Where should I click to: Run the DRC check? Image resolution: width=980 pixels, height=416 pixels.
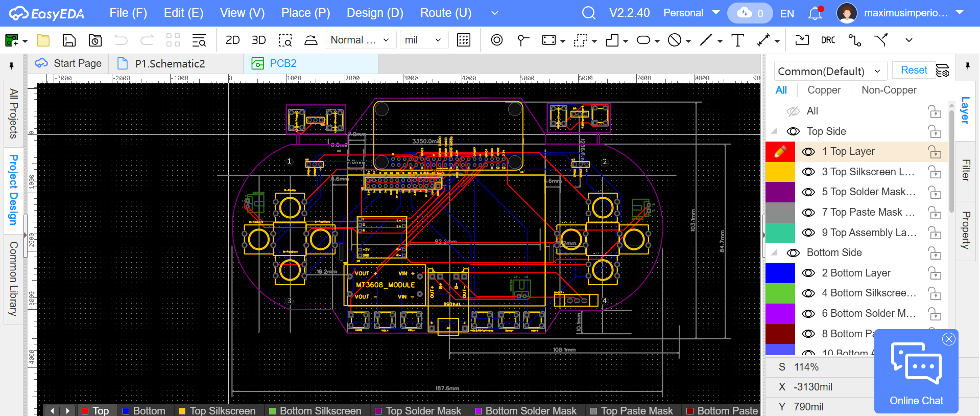[x=828, y=40]
